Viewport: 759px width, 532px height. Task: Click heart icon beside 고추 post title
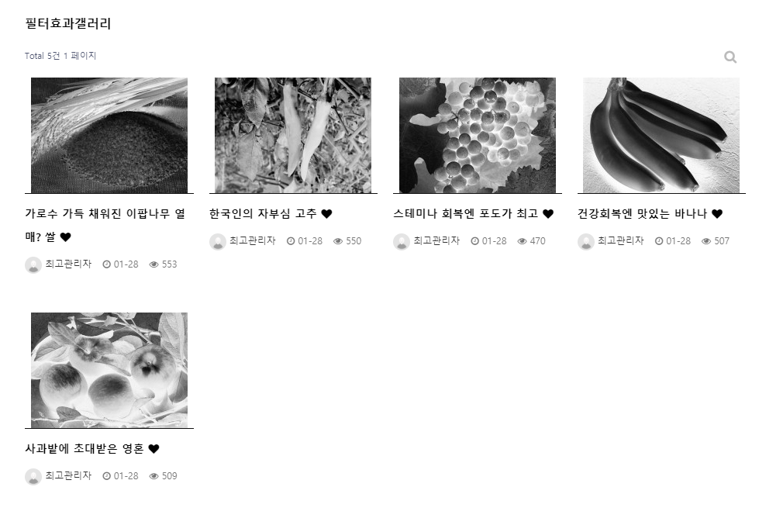coord(326,214)
